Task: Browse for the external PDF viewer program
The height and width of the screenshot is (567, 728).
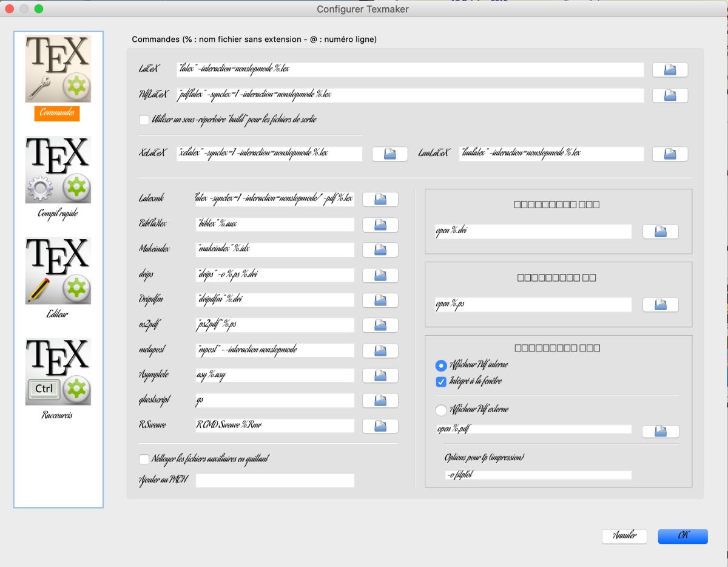Action: click(x=660, y=431)
